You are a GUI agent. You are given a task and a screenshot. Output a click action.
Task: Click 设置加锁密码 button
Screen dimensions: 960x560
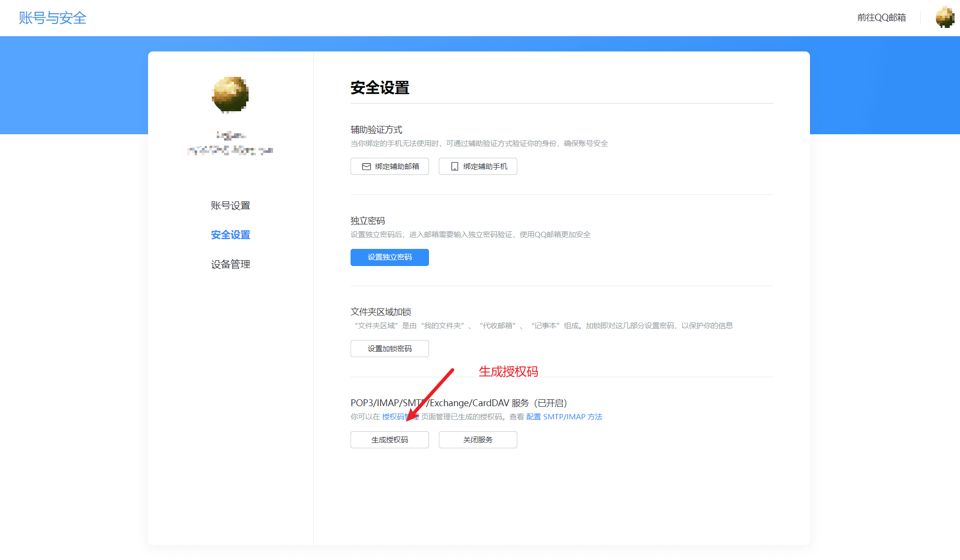point(389,349)
